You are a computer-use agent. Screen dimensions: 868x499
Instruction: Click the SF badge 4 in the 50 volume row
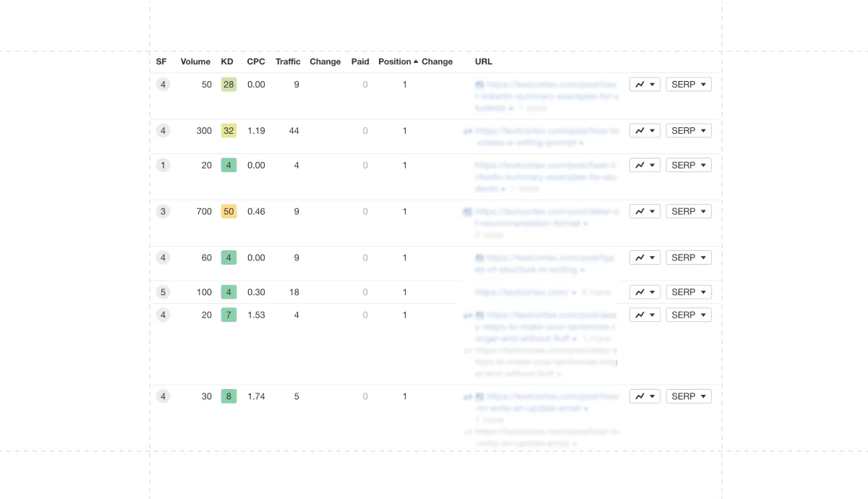(163, 85)
